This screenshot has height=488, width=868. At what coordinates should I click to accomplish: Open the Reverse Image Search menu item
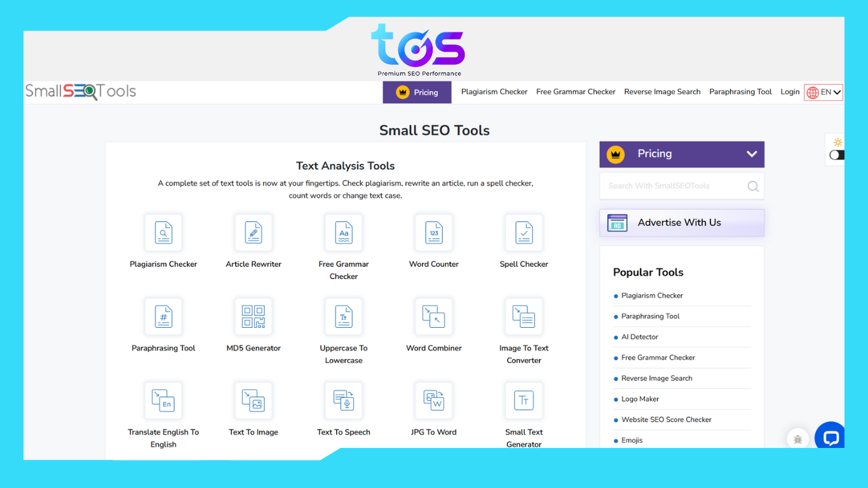click(x=662, y=91)
